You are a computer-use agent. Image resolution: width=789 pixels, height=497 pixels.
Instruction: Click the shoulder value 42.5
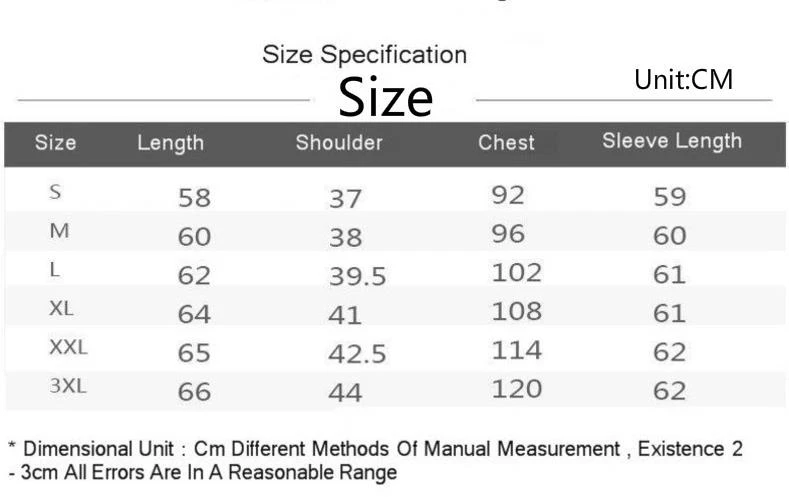357,355
